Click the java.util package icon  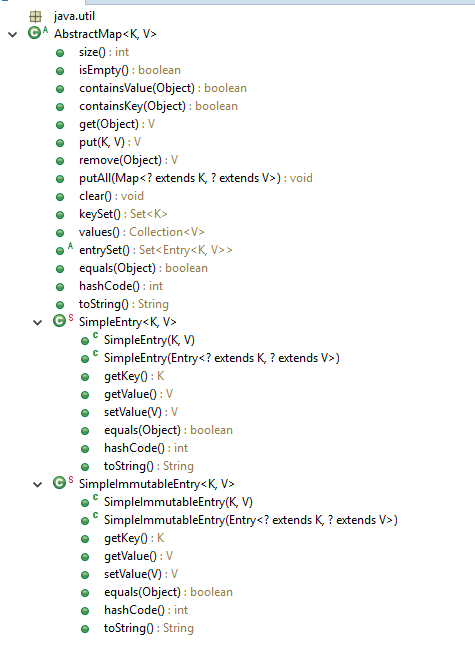coord(35,16)
